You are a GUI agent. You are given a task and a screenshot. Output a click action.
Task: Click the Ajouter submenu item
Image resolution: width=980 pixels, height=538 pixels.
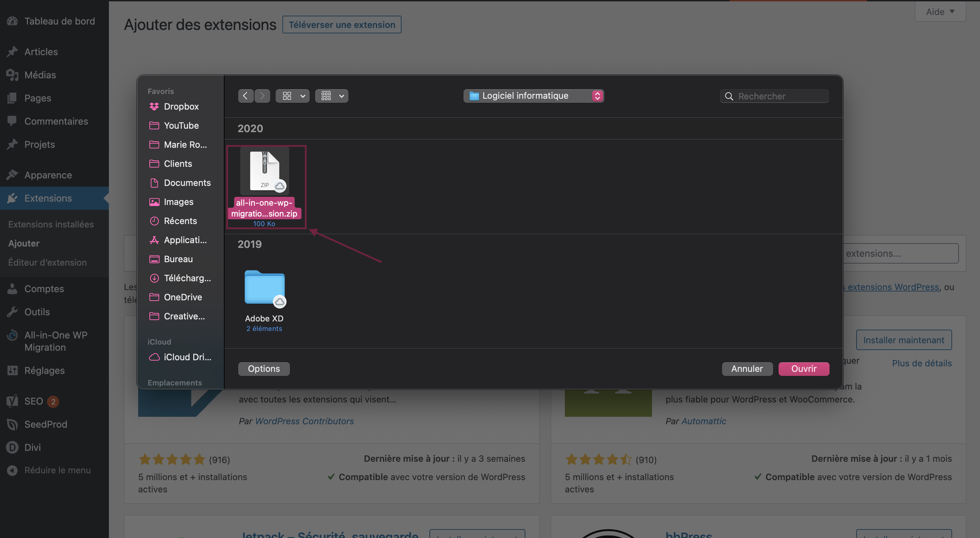(24, 243)
